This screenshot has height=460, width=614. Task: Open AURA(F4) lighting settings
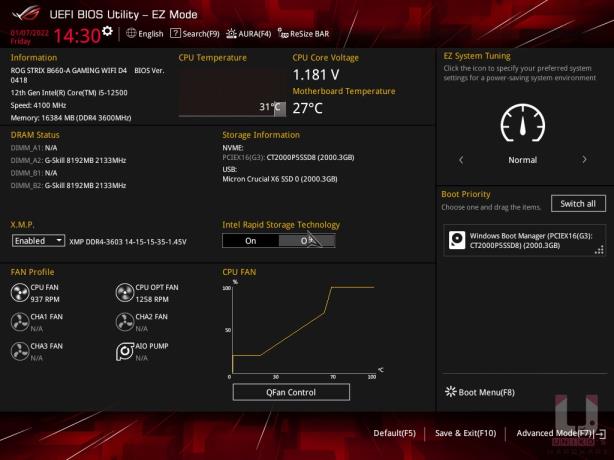click(249, 34)
